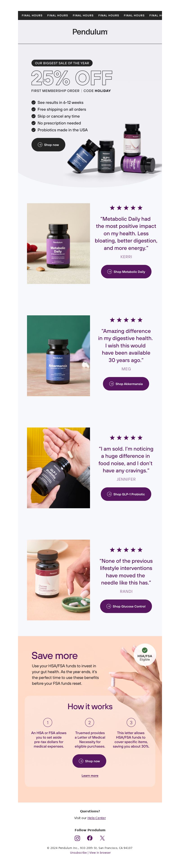
Task: Click the Shop GLP-1 Probiotic button
Action: tap(126, 494)
